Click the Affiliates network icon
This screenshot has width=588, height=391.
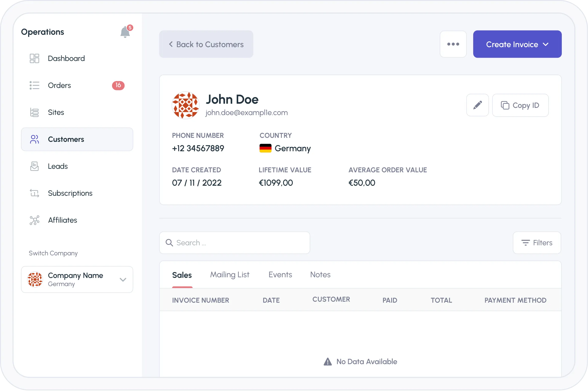click(x=34, y=220)
